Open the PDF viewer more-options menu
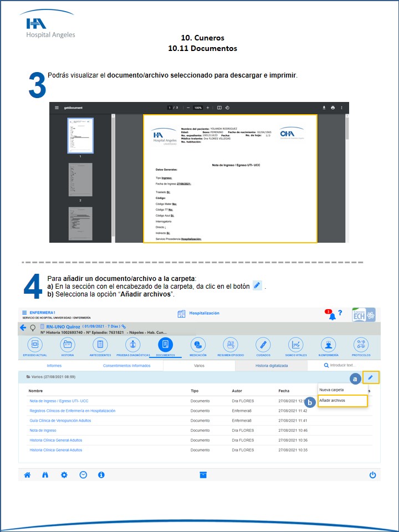The width and height of the screenshot is (399, 532). 342,108
